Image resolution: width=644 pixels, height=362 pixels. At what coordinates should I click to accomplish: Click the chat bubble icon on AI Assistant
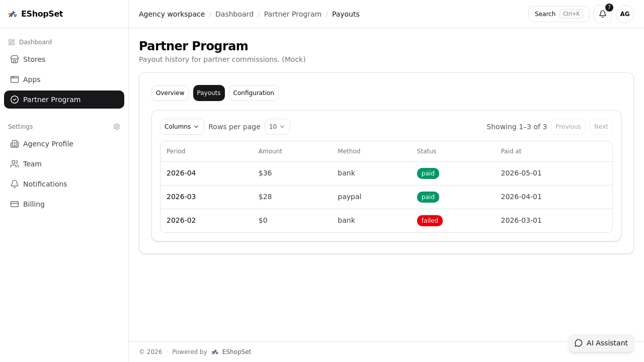tap(579, 343)
